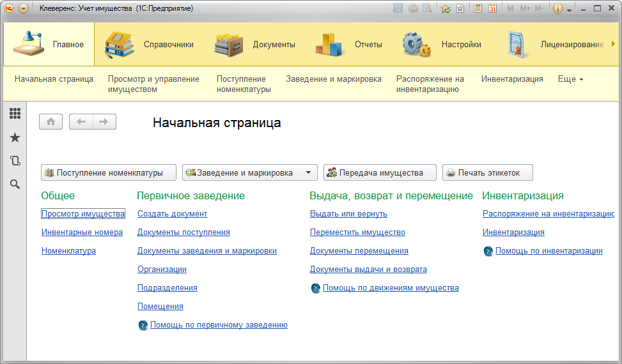Add to favorites via star-arrow icon
The image size is (622, 364).
[446, 8]
